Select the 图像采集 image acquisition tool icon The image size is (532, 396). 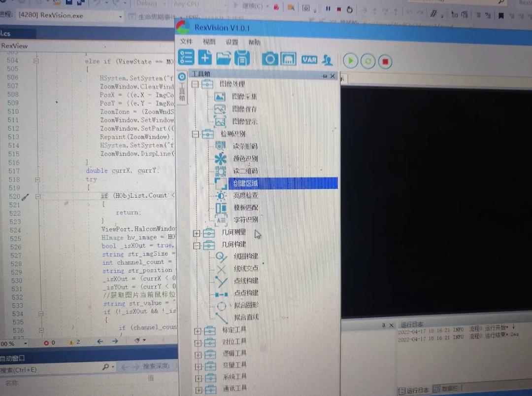coord(220,97)
